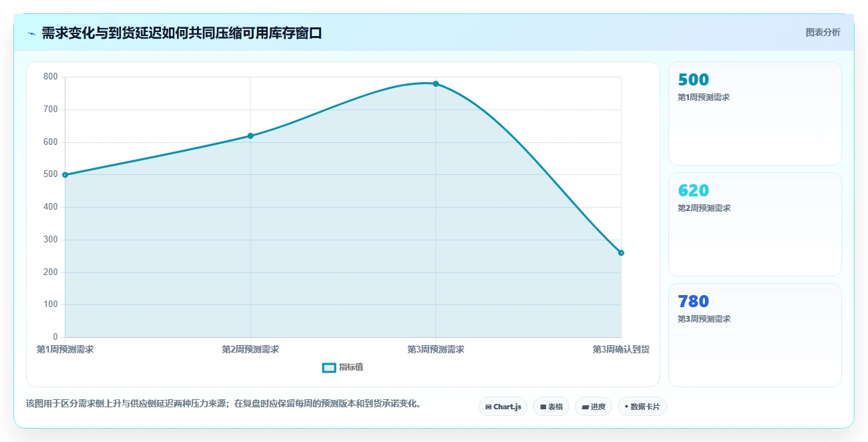Click the 第3周预测需求 peak data point
Image resolution: width=868 pixels, height=442 pixels.
436,83
